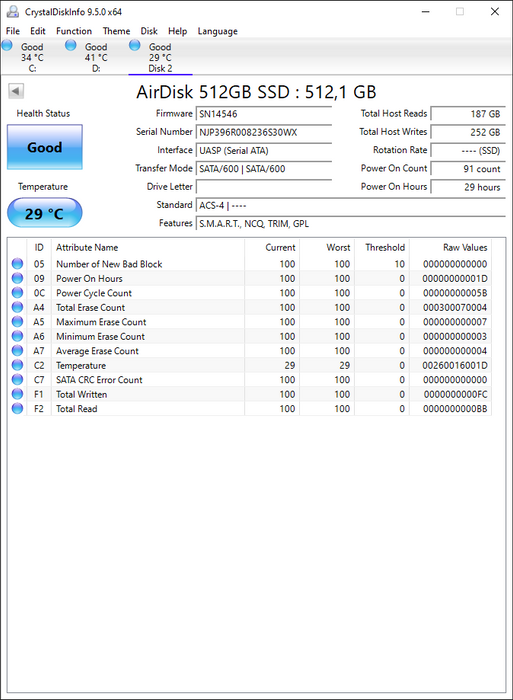Click Power On Count value 91 count
Viewport: 513px width, 700px height.
point(468,169)
